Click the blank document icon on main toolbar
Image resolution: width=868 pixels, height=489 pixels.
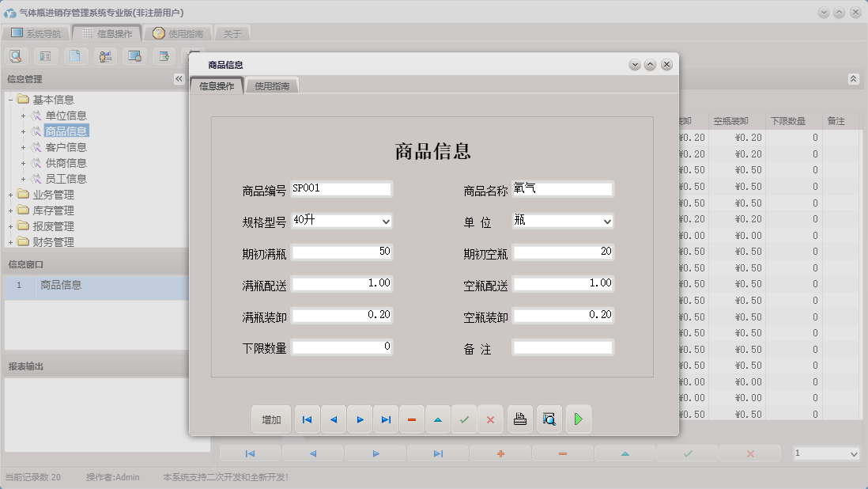click(76, 56)
